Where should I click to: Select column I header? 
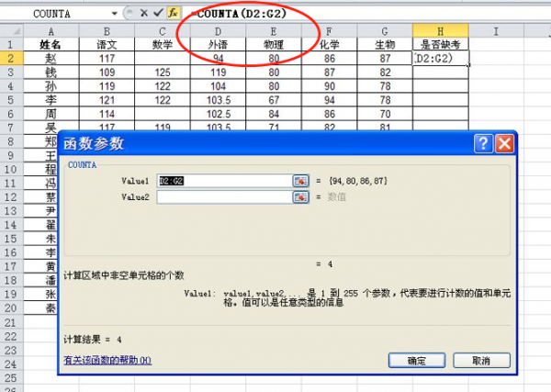pos(496,31)
